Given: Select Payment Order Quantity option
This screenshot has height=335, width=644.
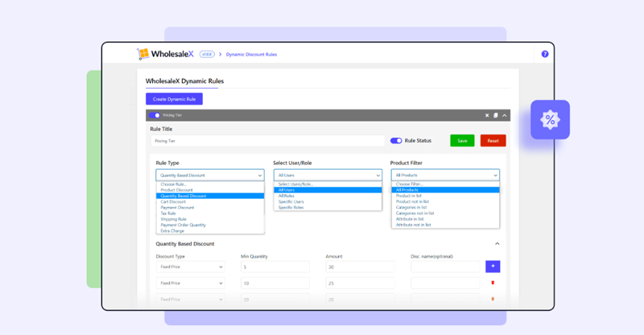Looking at the screenshot, I should point(210,225).
